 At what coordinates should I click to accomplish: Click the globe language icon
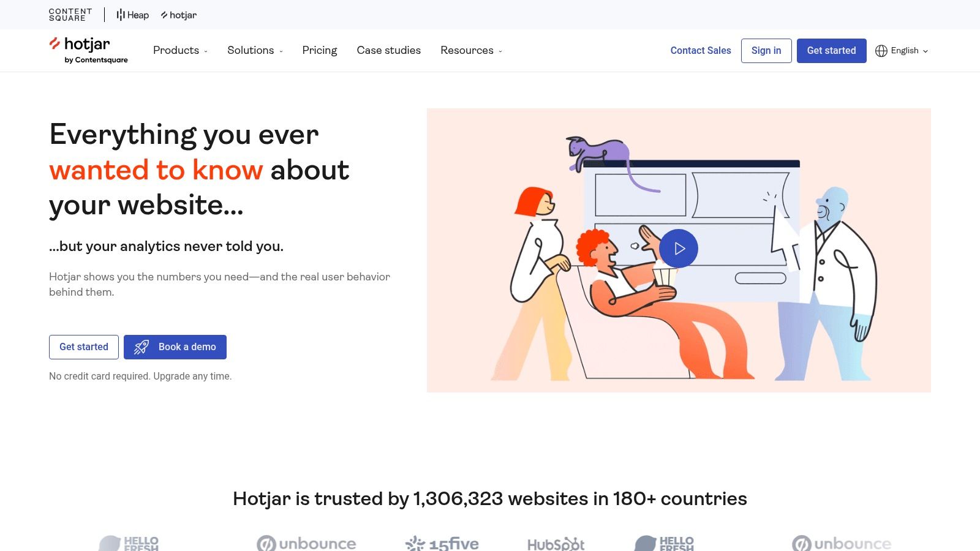coord(881,51)
